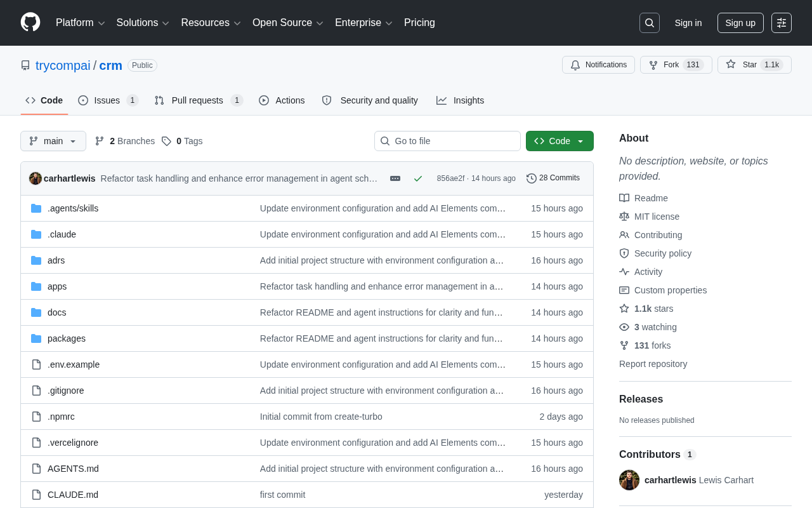Screen dimensions: 812x508
Task: Click Lewis Carhart contributor avatar
Action: [629, 480]
